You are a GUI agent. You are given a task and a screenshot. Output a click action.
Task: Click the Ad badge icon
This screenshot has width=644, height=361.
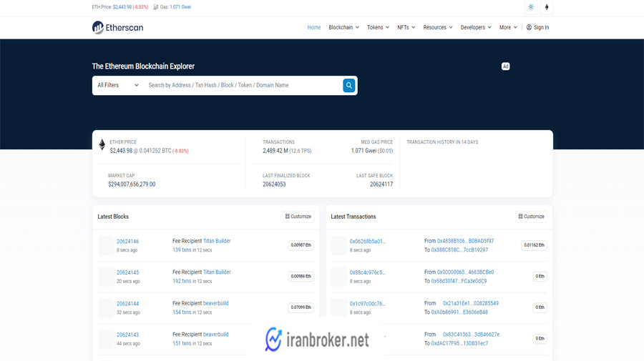point(506,66)
